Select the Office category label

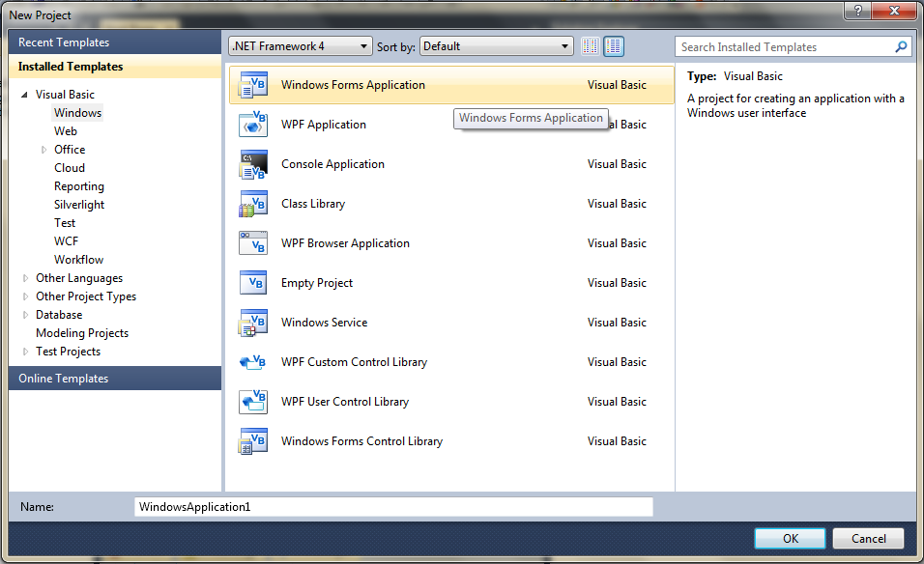pyautogui.click(x=70, y=150)
